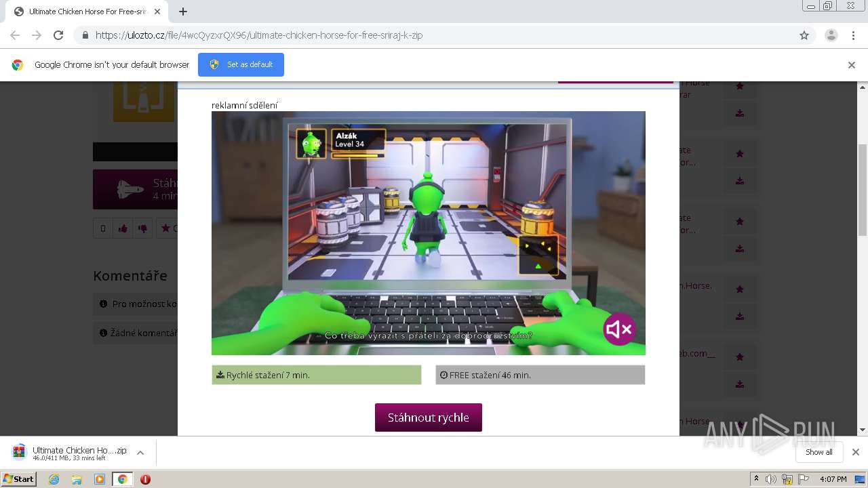
Task: Expand options for the zip download item
Action: click(x=140, y=453)
